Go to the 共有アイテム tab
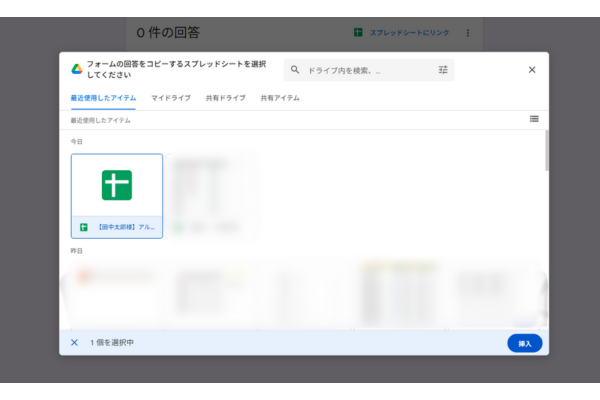600x400 pixels. coord(280,98)
